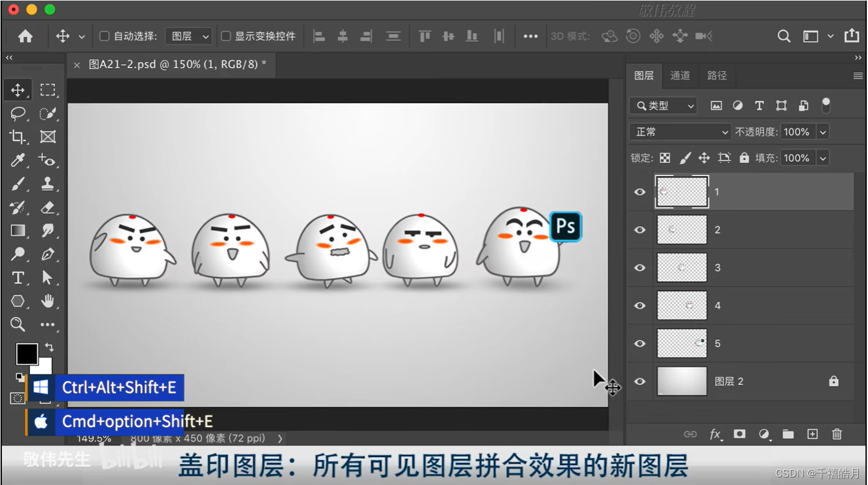Select the Quick Selection tool
The height and width of the screenshot is (485, 868).
(x=48, y=113)
